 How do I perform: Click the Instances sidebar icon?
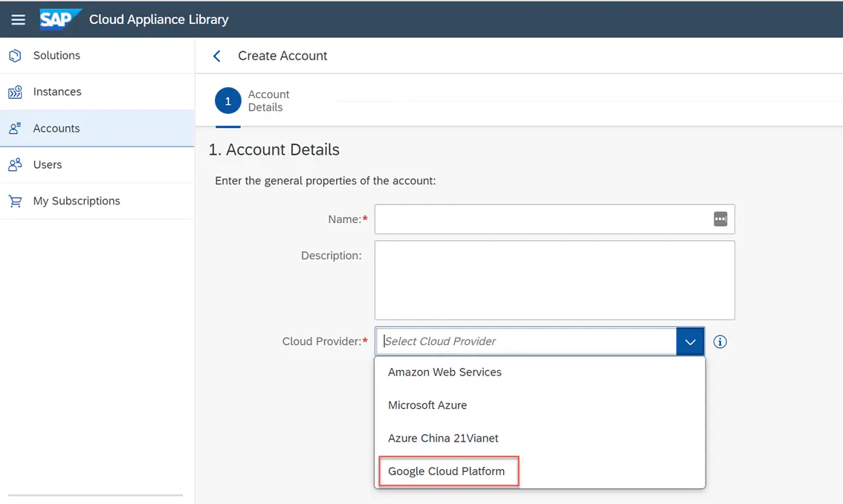(x=15, y=92)
